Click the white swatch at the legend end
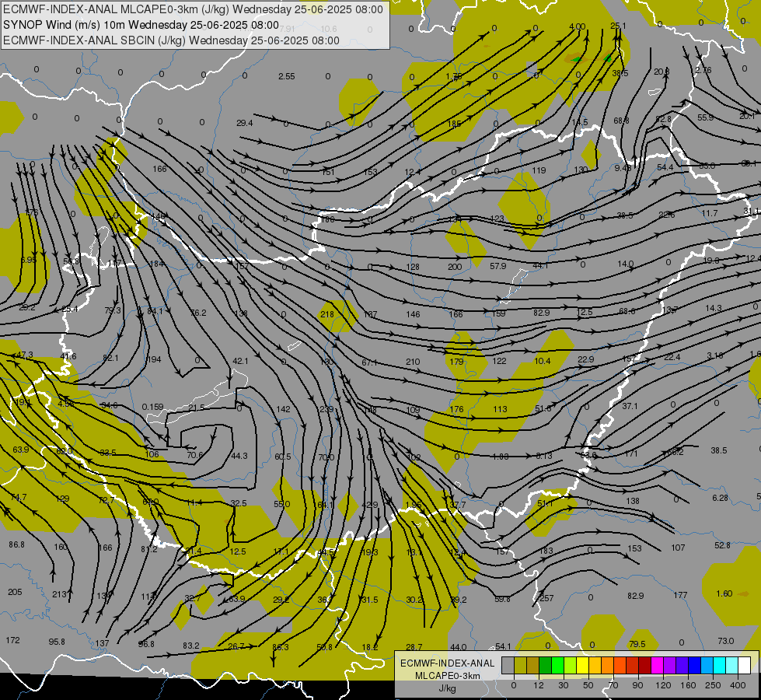This screenshot has width=761, height=700. pos(745,665)
